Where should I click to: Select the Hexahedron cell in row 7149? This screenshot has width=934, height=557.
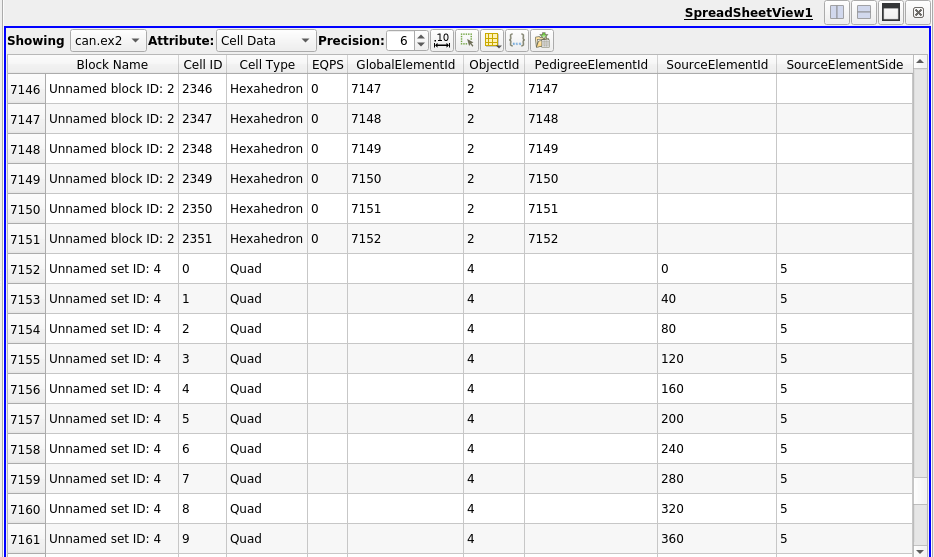coord(266,179)
